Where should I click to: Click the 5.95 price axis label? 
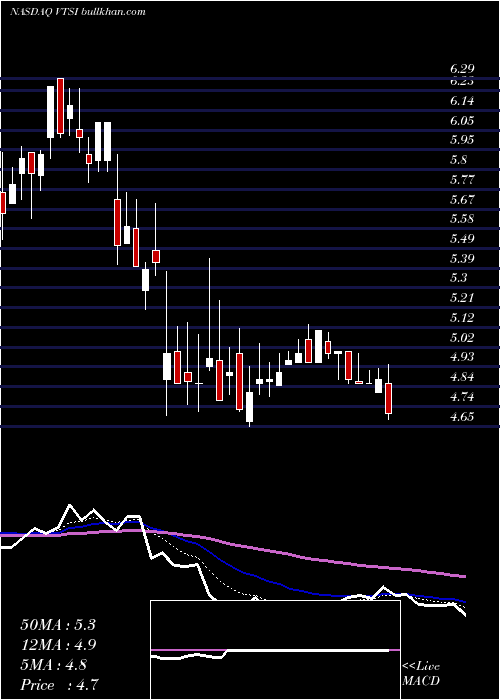[462, 140]
